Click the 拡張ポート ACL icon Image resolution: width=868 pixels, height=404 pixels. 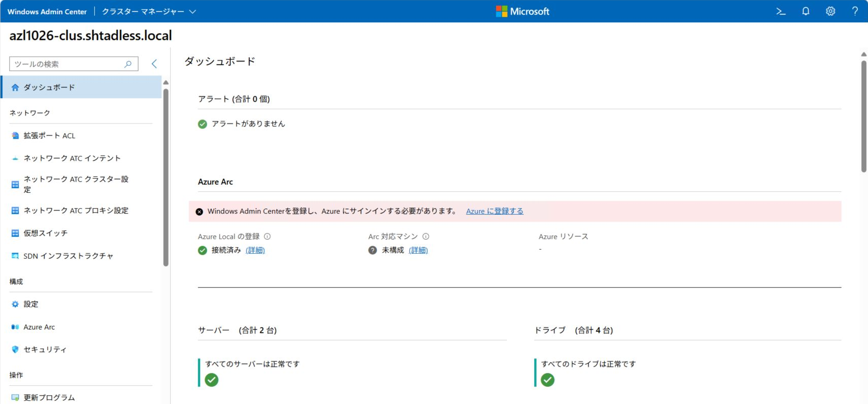coord(15,136)
